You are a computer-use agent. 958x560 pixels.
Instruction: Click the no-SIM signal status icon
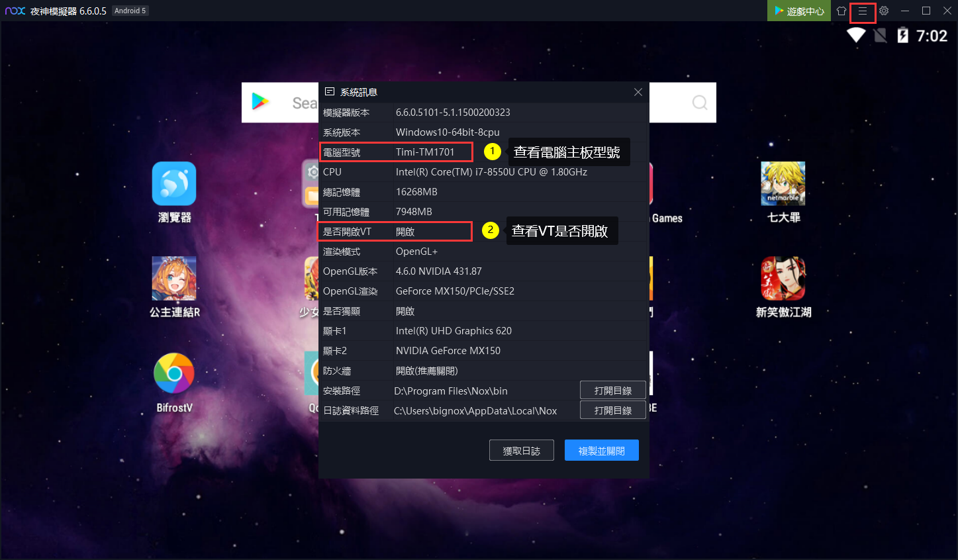880,35
